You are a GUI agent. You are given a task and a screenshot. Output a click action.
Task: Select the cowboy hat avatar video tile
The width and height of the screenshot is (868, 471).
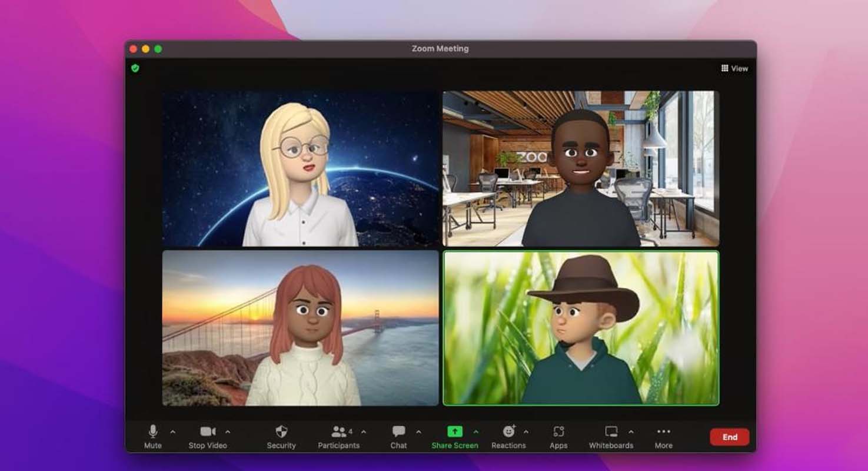coord(580,328)
